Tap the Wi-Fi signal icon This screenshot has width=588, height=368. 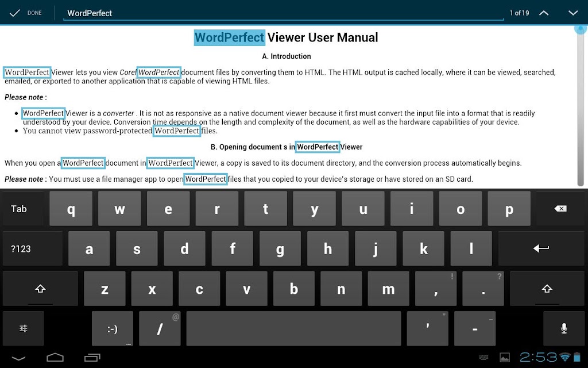564,357
